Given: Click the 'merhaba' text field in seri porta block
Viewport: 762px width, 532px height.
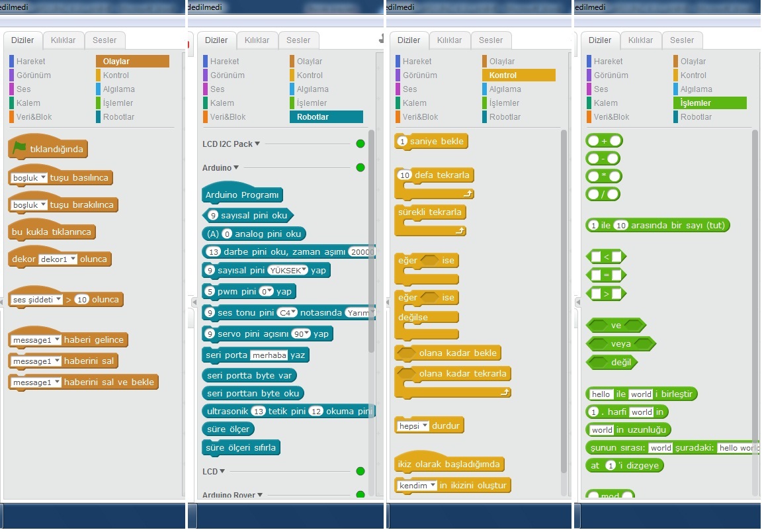Looking at the screenshot, I should coord(269,355).
